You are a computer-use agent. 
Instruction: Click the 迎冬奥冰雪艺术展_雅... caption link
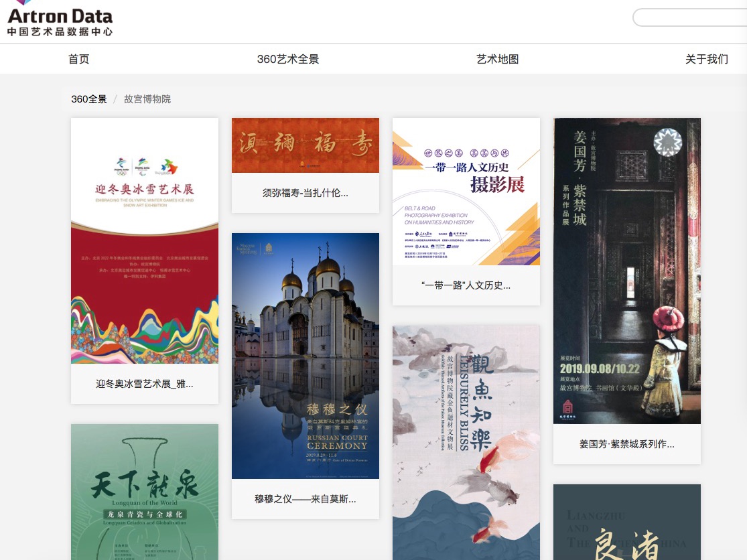click(145, 384)
